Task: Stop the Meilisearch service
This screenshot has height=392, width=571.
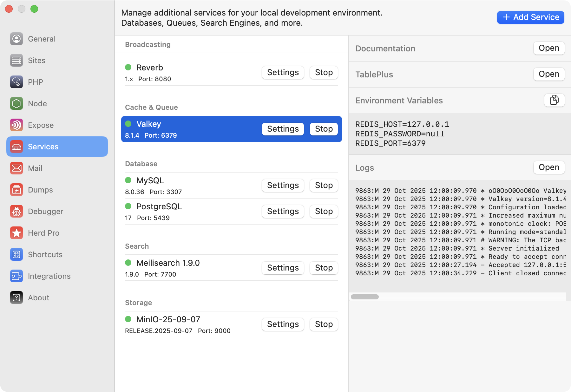Action: pos(324,268)
